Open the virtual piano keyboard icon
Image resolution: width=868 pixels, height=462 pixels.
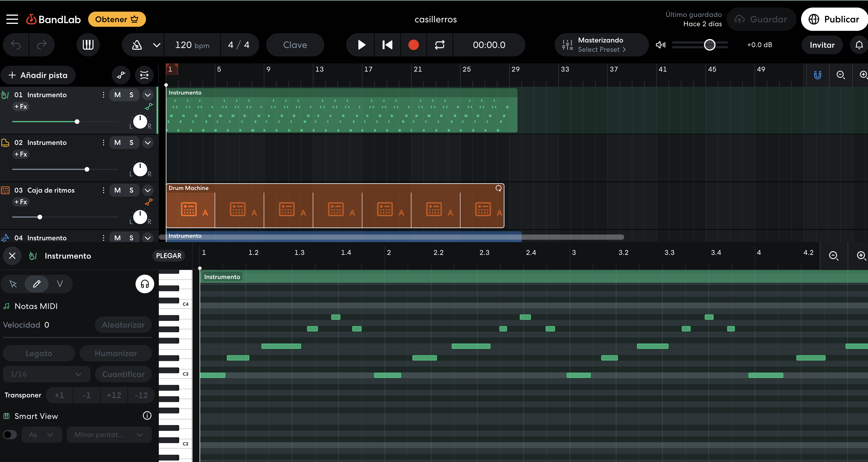click(x=88, y=45)
